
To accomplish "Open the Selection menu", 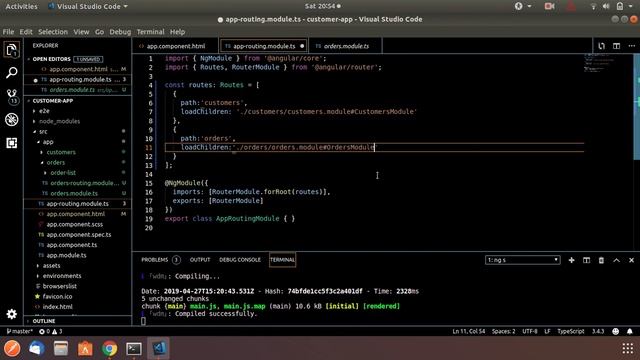I will tap(53, 32).
